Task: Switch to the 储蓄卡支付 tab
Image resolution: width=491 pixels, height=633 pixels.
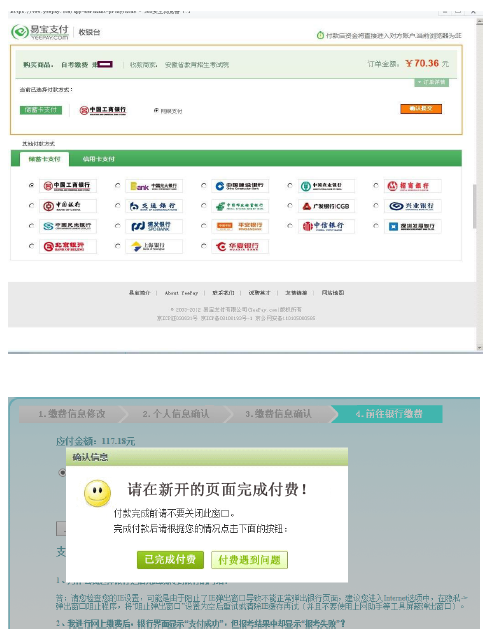Action: (x=44, y=159)
